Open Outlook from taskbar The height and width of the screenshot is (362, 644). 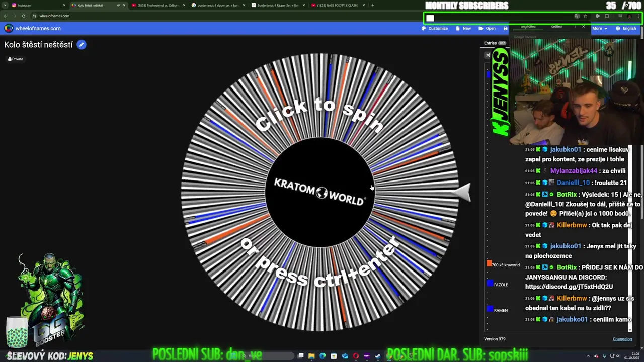(345, 356)
